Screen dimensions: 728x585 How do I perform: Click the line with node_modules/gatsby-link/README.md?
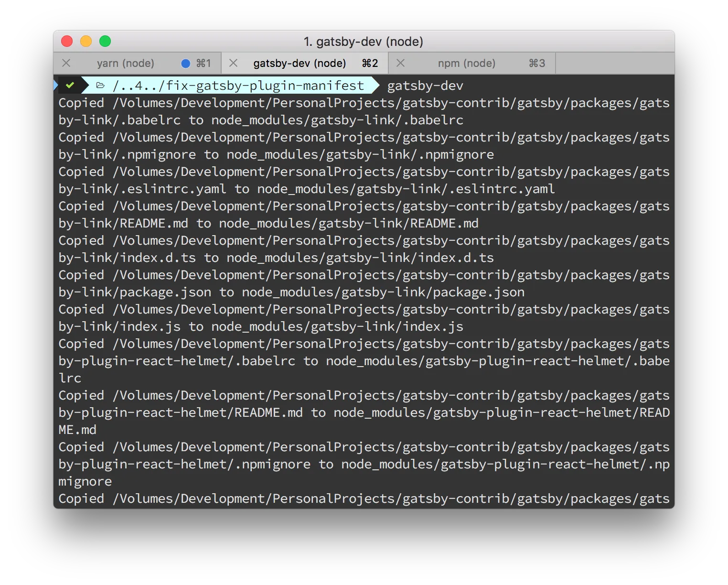point(268,223)
